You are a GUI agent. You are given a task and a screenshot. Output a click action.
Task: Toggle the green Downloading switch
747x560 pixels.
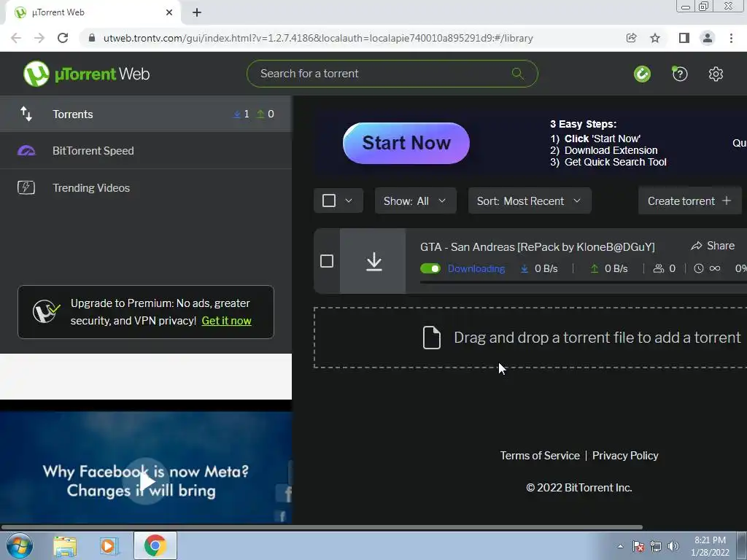pyautogui.click(x=430, y=268)
